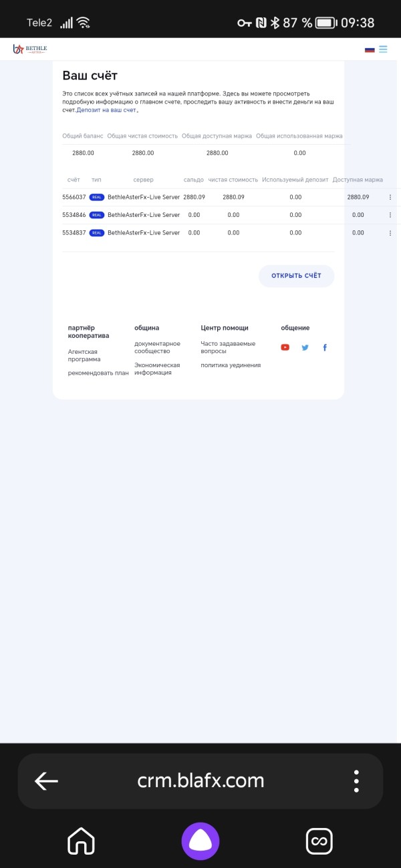Open the browser tabs switcher
Viewport: 401px width, 868px height.
(319, 841)
